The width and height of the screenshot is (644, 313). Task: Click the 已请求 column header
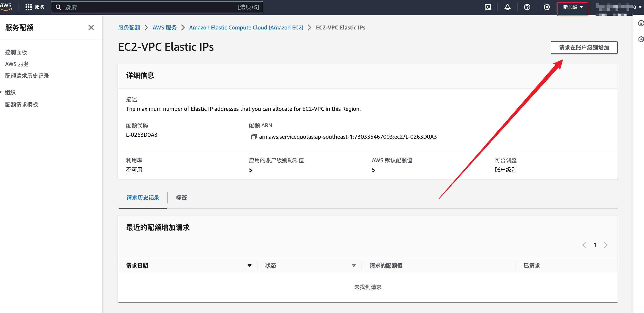click(532, 265)
